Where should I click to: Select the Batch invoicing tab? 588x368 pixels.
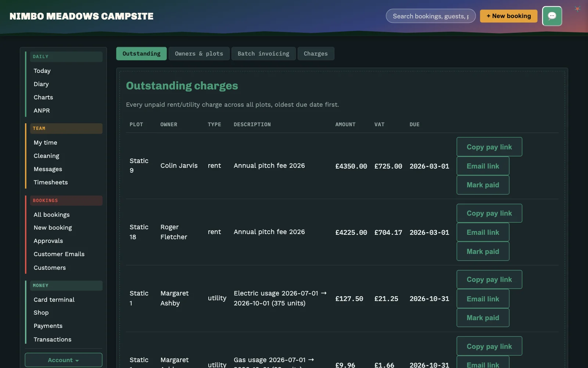[x=263, y=54]
